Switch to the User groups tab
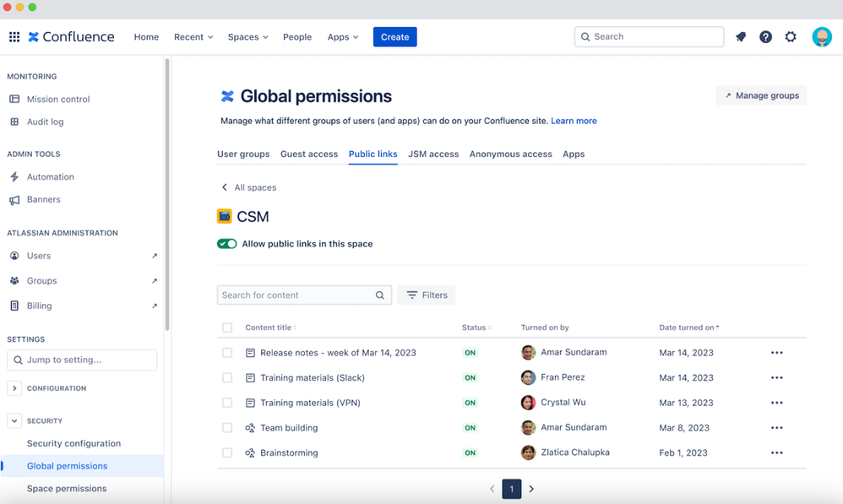843x504 pixels. pyautogui.click(x=243, y=154)
